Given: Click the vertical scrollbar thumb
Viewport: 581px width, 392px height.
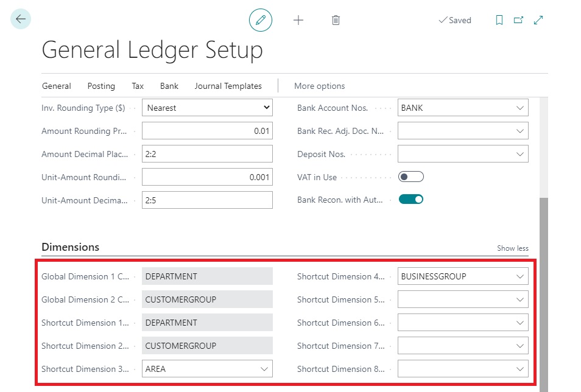Looking at the screenshot, I should (x=544, y=292).
